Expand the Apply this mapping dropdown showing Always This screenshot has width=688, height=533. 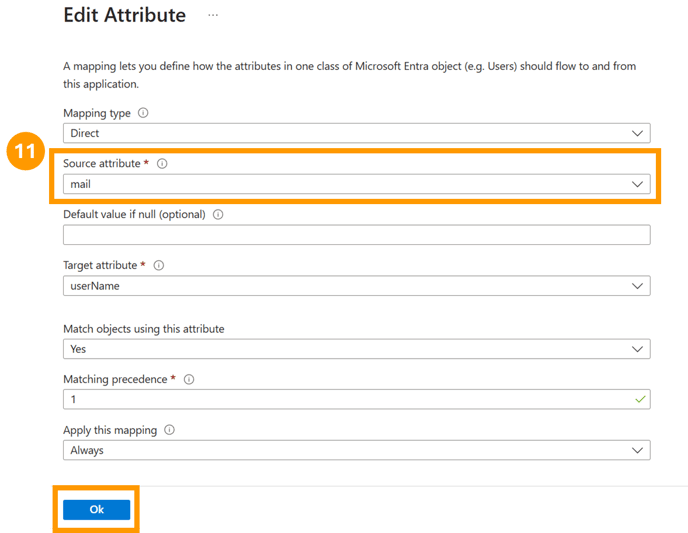357,450
